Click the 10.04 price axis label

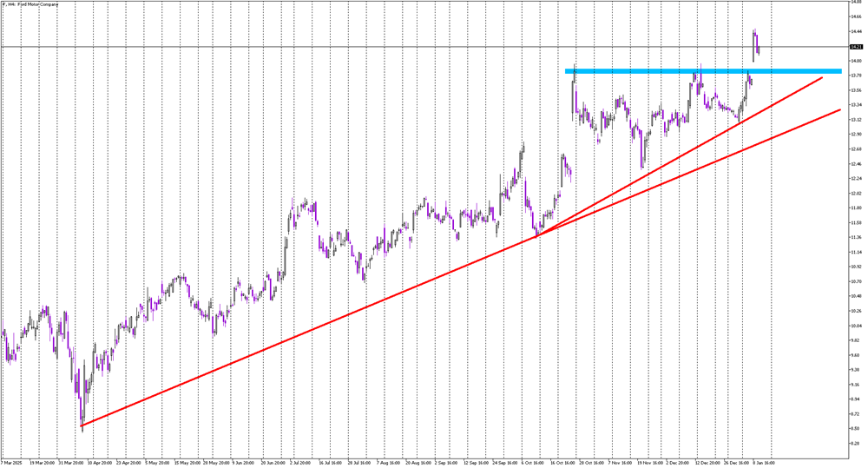click(x=856, y=326)
